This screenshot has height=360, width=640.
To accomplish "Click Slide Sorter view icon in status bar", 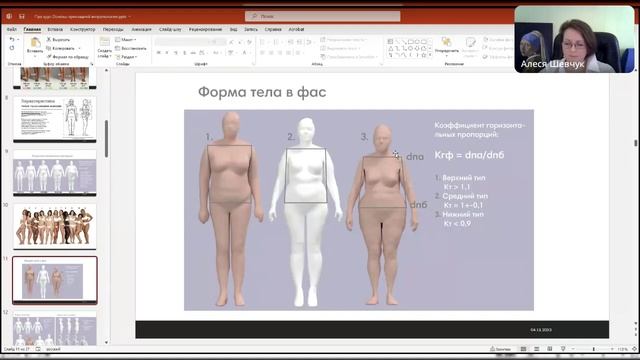I will pyautogui.click(x=537, y=349).
